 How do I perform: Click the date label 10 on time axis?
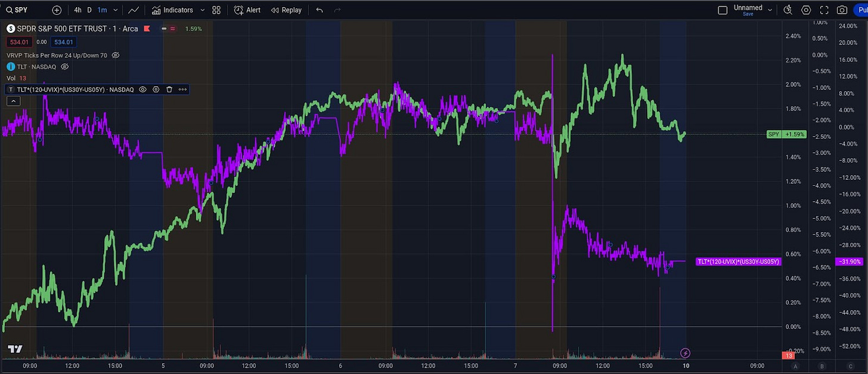click(x=686, y=366)
